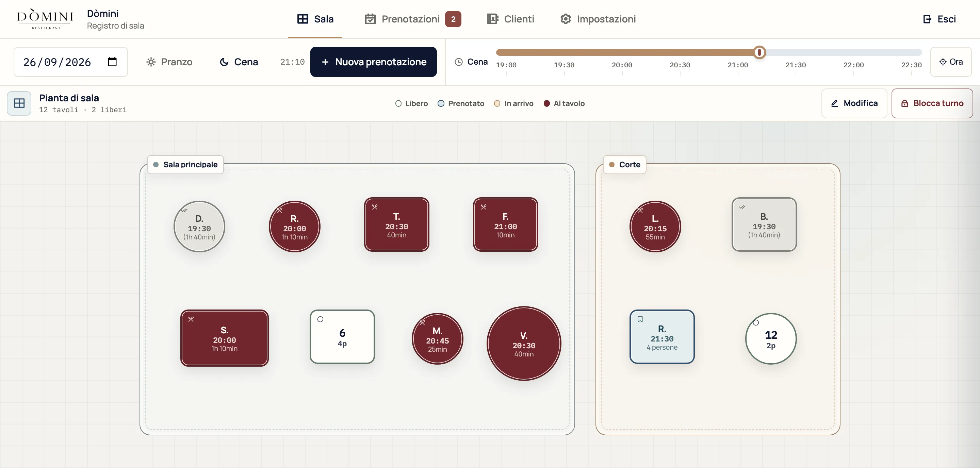The height and width of the screenshot is (468, 980).
Task: Click the cutlery icon on table T. 20:30
Action: (x=375, y=207)
